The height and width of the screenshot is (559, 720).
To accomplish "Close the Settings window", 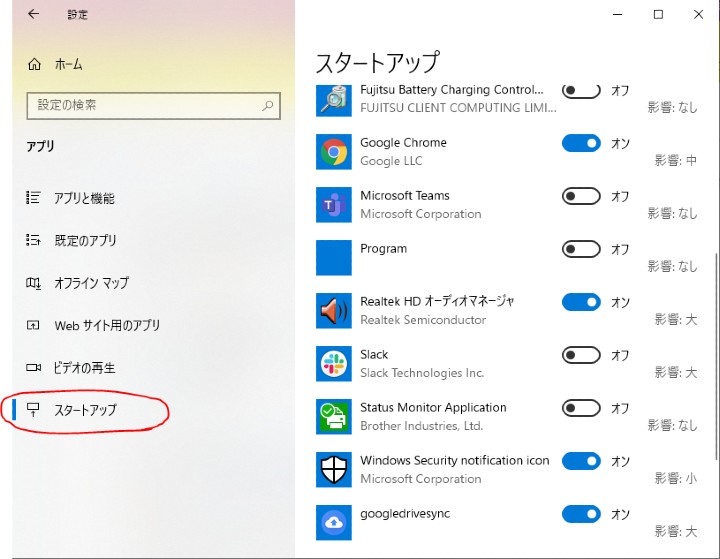I will coord(698,14).
